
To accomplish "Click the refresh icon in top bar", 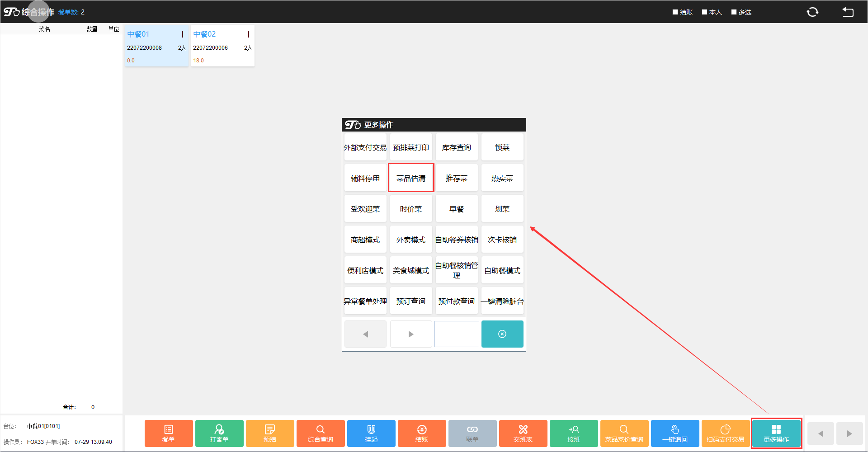I will [x=812, y=12].
